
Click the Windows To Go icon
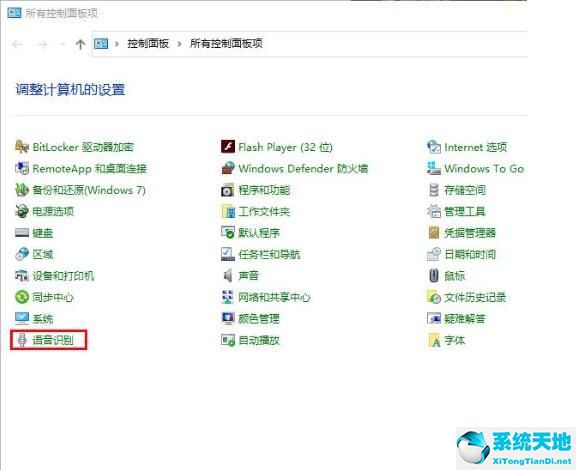434,168
